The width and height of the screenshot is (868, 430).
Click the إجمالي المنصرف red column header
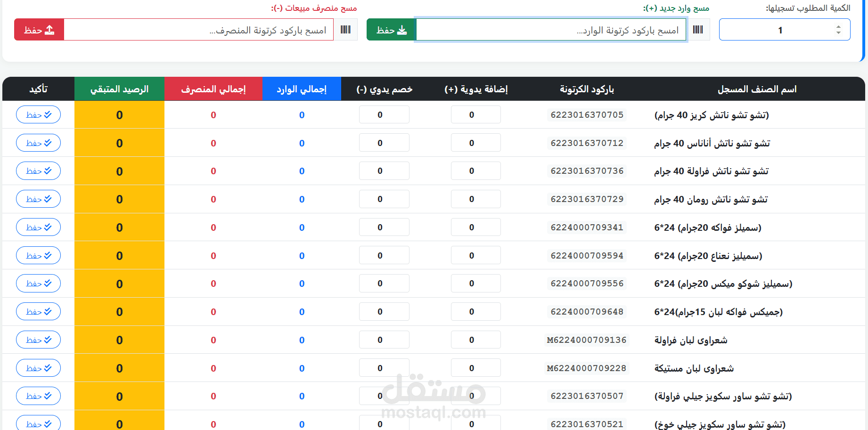[x=213, y=89]
